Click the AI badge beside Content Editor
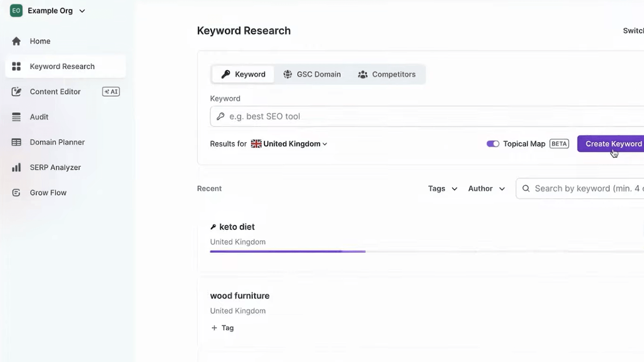Viewport: 644px width, 362px height. point(111,92)
